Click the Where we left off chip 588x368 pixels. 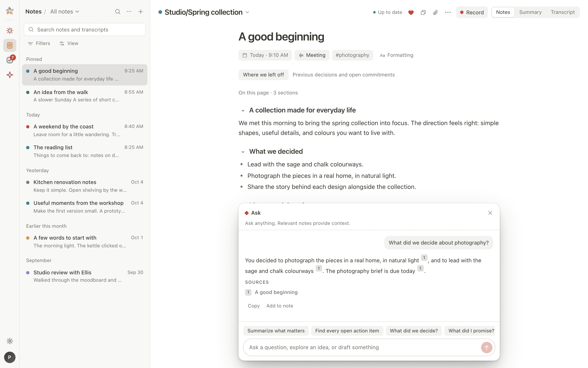point(263,75)
